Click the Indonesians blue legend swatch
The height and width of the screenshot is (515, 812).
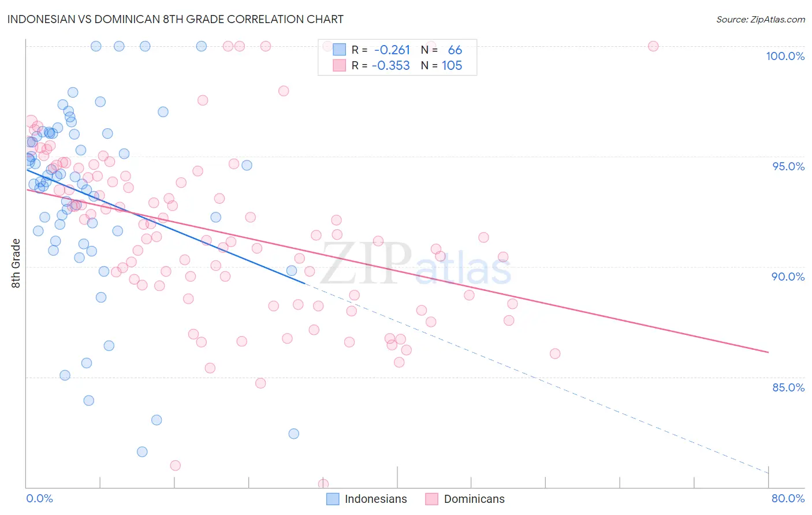(x=333, y=499)
